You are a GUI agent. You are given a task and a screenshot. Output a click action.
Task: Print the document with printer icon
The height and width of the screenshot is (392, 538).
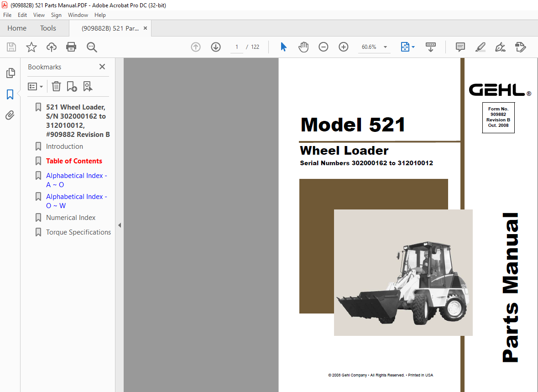click(71, 47)
